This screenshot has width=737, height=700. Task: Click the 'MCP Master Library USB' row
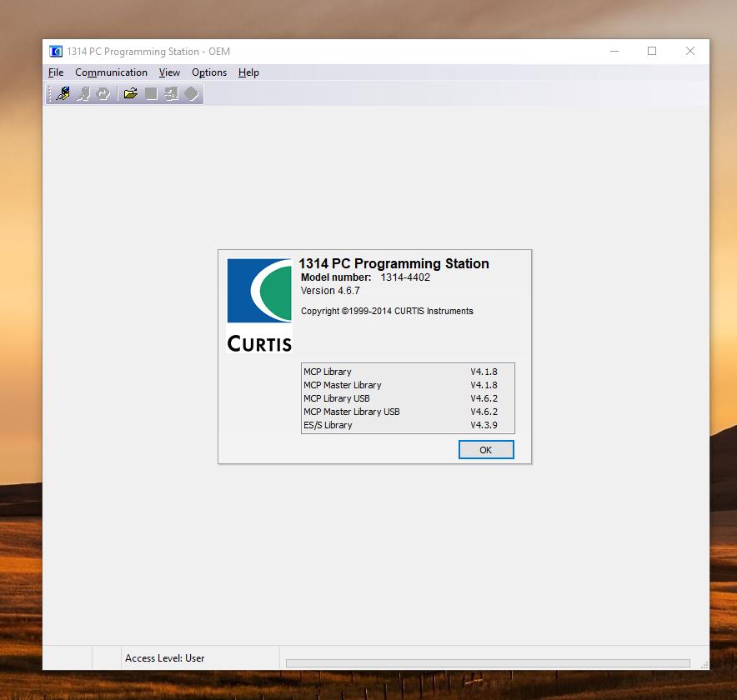pyautogui.click(x=408, y=412)
